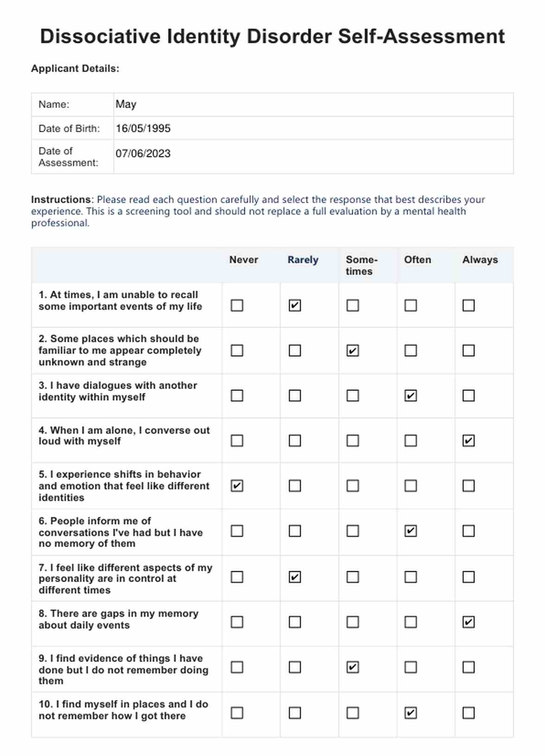Select 'Always' for question 3 dialogues
The height and width of the screenshot is (756, 545).
(x=469, y=396)
